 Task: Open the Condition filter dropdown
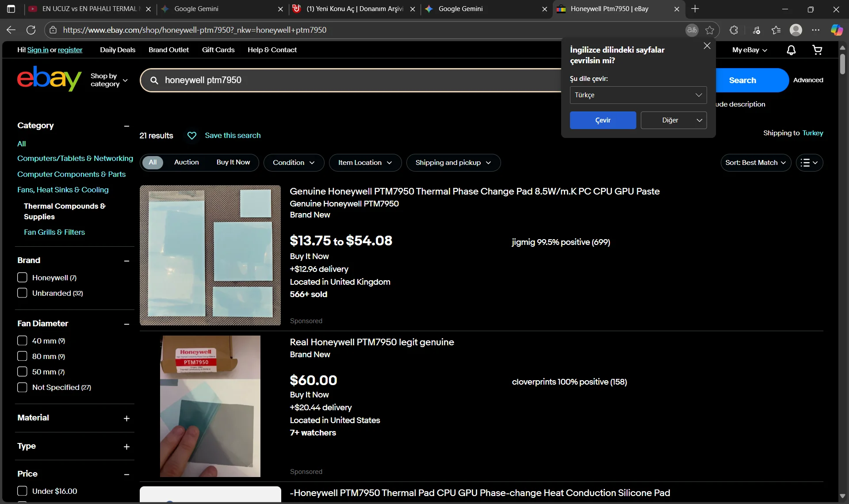(294, 163)
